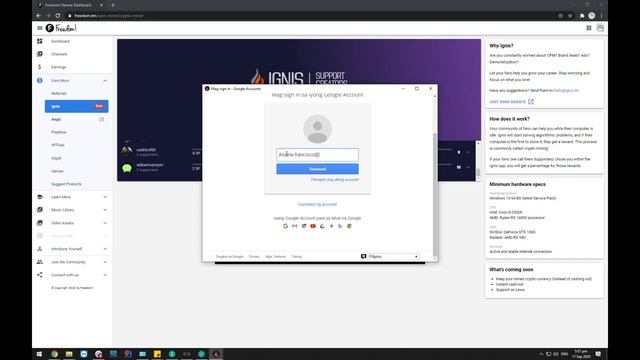
Task: Click the Google G icon in sign-in popup
Action: click(x=285, y=226)
